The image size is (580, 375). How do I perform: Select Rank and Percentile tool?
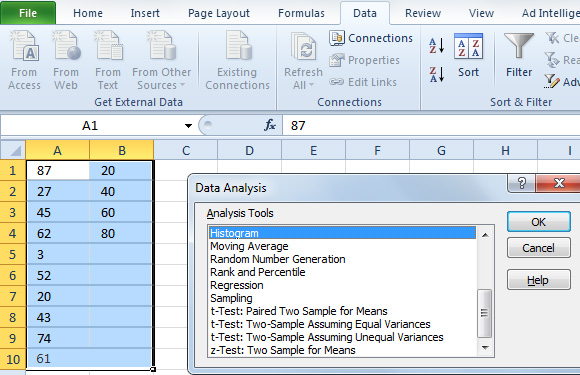click(342, 272)
